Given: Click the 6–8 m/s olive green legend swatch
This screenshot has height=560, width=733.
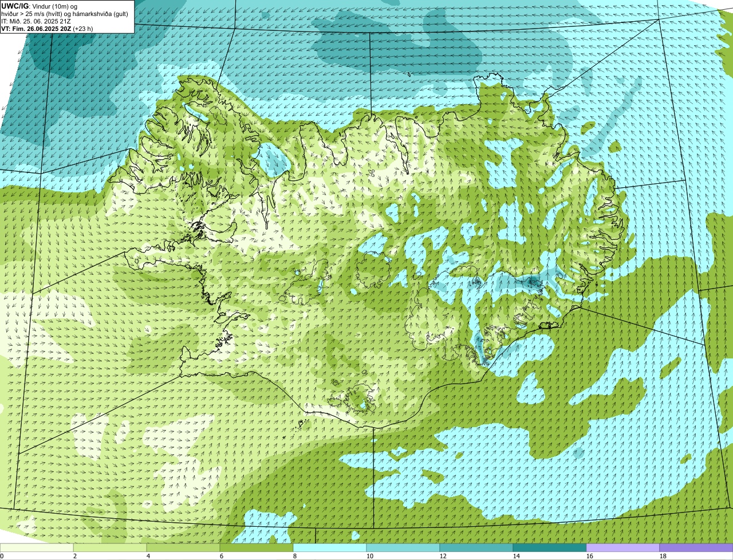Looking at the screenshot, I should click(257, 548).
